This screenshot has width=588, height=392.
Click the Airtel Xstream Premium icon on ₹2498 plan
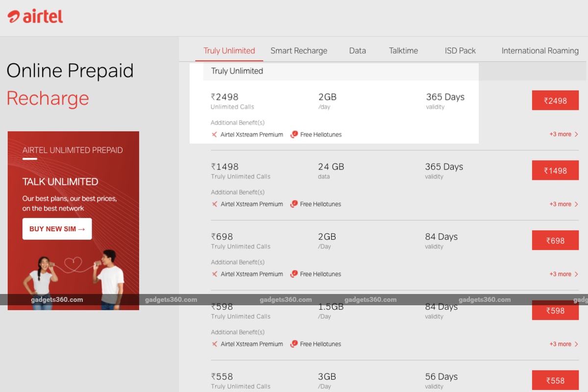click(214, 134)
